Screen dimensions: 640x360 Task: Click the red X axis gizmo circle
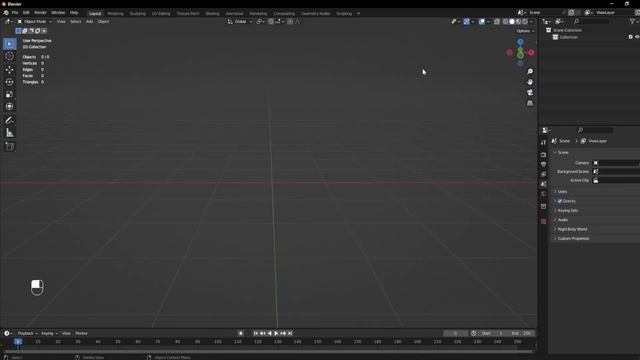click(x=531, y=53)
